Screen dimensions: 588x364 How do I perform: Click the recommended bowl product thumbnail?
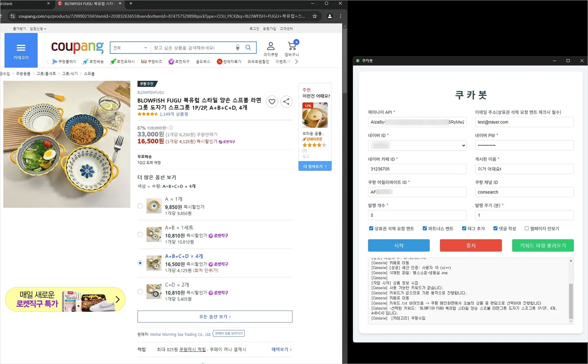click(x=315, y=115)
